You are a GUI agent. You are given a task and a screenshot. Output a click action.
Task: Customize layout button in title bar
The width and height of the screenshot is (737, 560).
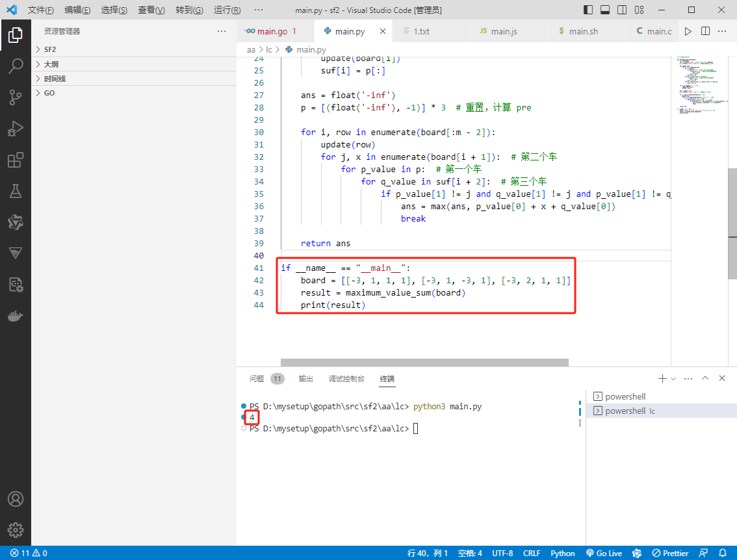pos(640,10)
